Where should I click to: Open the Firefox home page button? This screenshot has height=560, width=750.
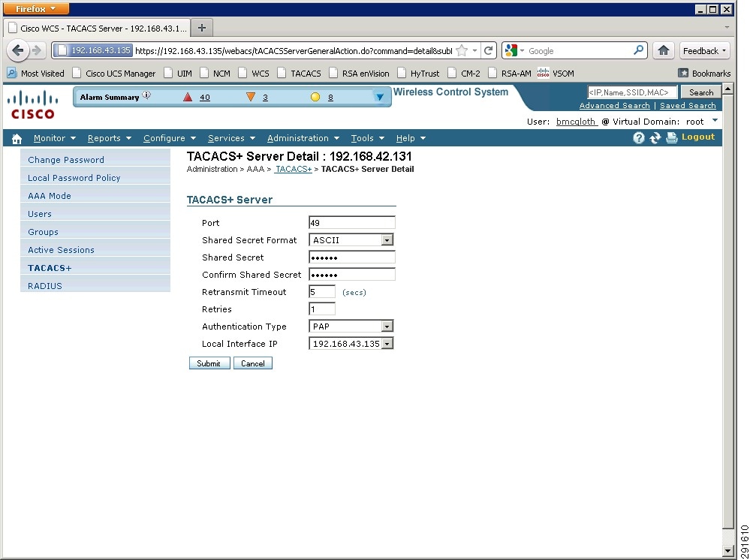click(x=664, y=51)
